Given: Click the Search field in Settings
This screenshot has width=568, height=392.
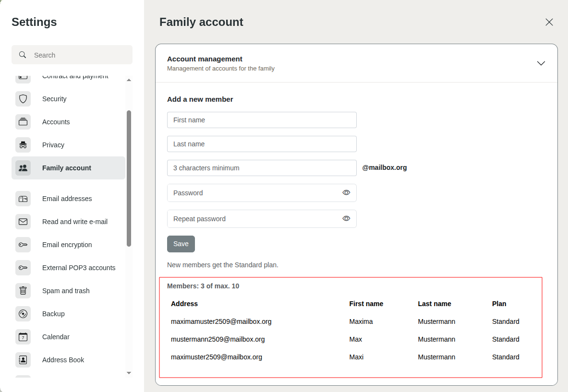Looking at the screenshot, I should [72, 55].
